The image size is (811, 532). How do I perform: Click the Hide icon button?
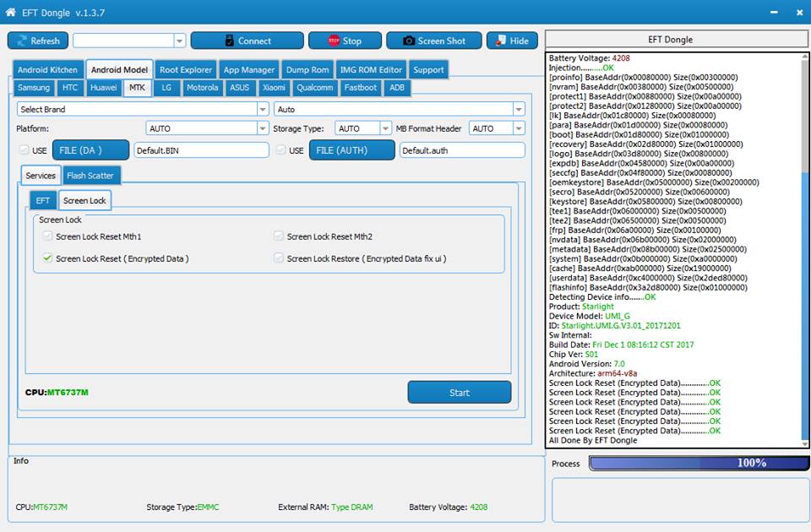(512, 41)
